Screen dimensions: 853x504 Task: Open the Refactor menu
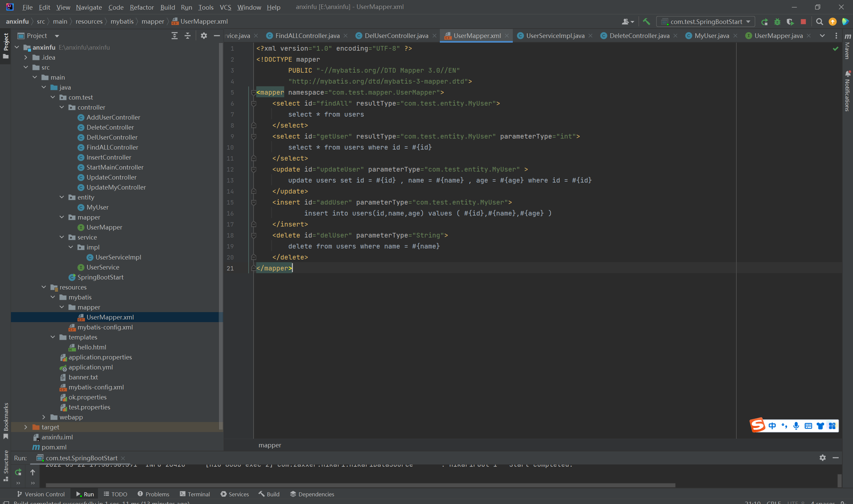tap(141, 7)
